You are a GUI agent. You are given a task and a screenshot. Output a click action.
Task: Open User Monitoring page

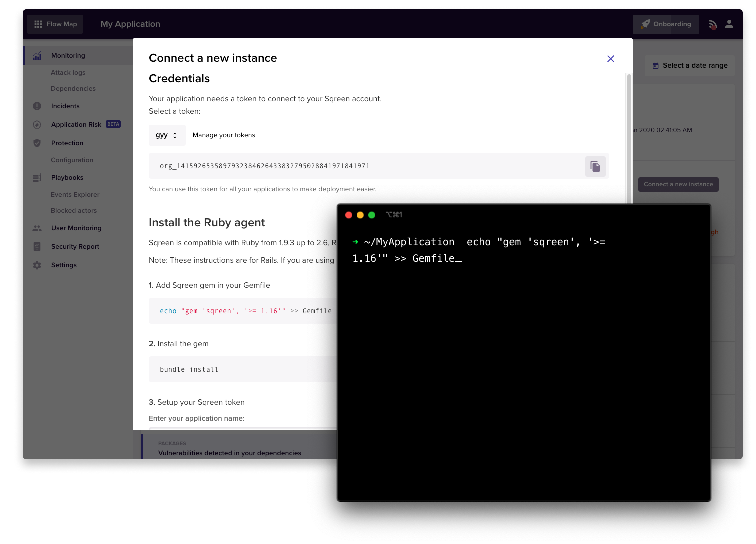point(76,228)
